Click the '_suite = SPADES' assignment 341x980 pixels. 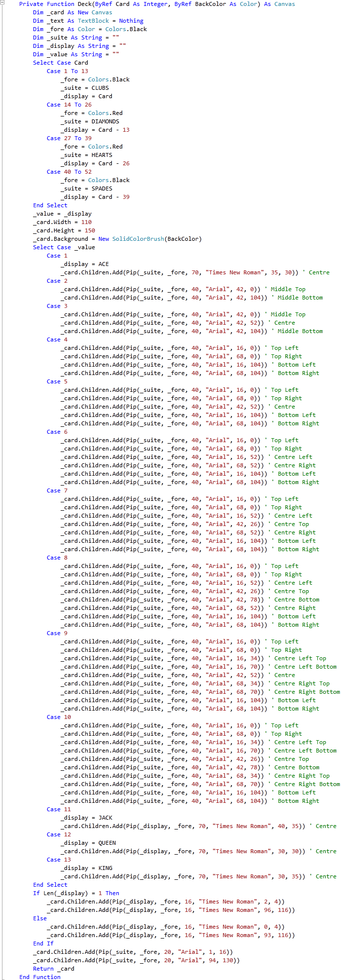click(86, 188)
